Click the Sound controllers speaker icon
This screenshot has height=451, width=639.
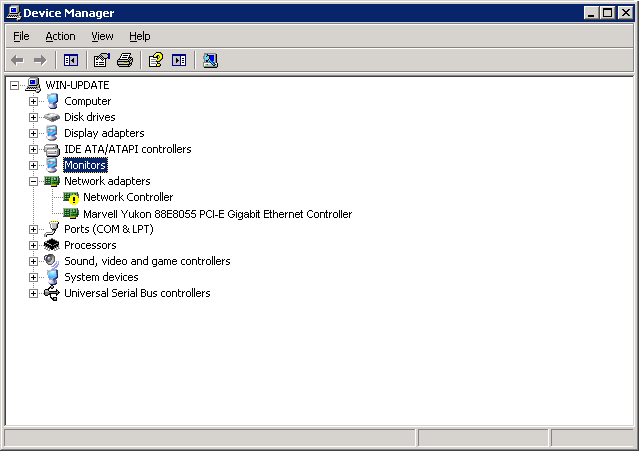click(52, 261)
